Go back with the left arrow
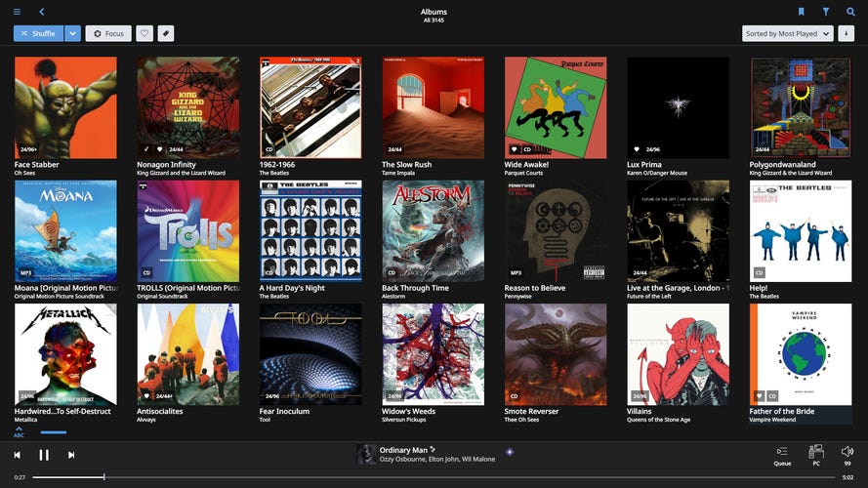This screenshot has width=868, height=488. [x=42, y=12]
